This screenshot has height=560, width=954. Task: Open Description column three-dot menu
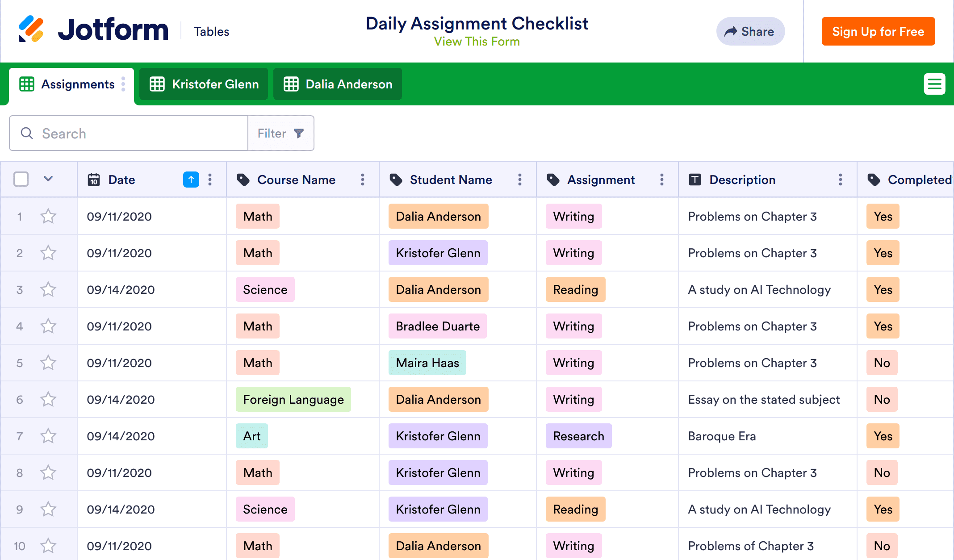coord(841,180)
